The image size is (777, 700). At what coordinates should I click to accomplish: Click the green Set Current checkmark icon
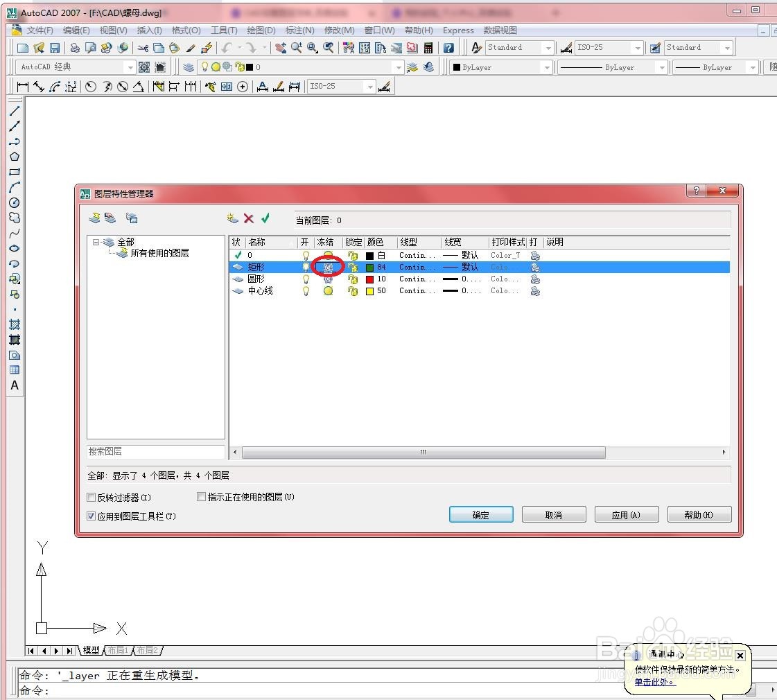[265, 218]
